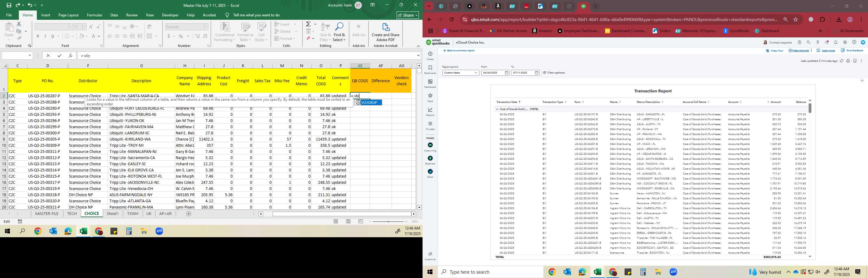Viewport: 868px width, 278px height.
Task: Click Create icon in QuickBooks sidebar
Action: pyautogui.click(x=430, y=56)
